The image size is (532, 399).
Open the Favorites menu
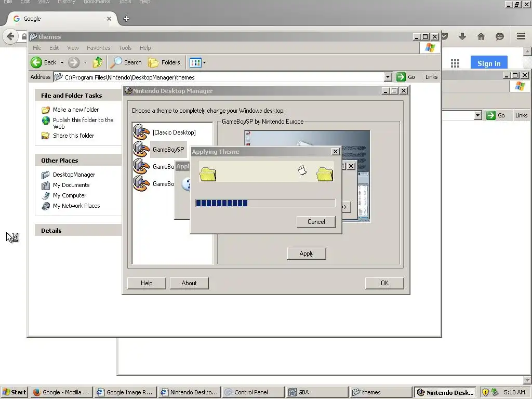click(x=98, y=48)
